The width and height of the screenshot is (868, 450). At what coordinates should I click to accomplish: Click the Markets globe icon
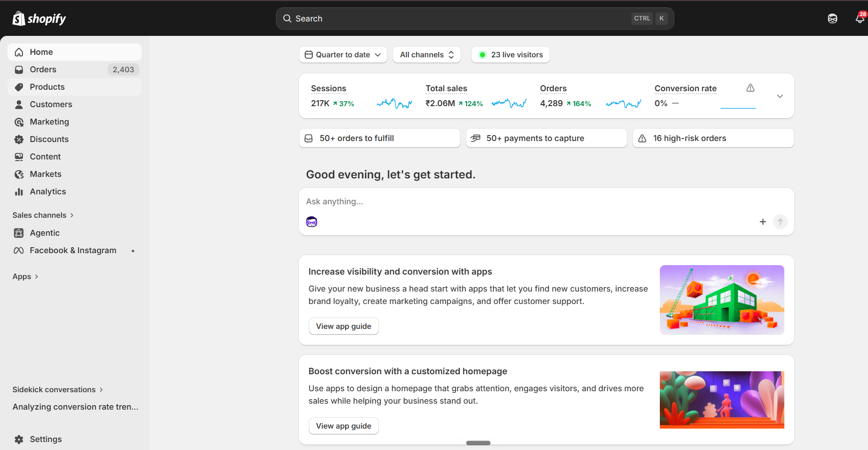pos(19,174)
